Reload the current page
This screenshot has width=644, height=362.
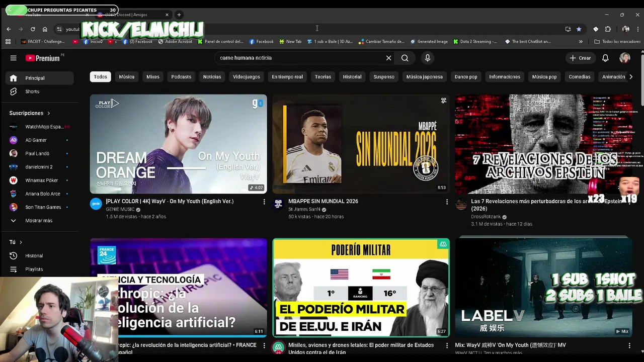(x=33, y=29)
